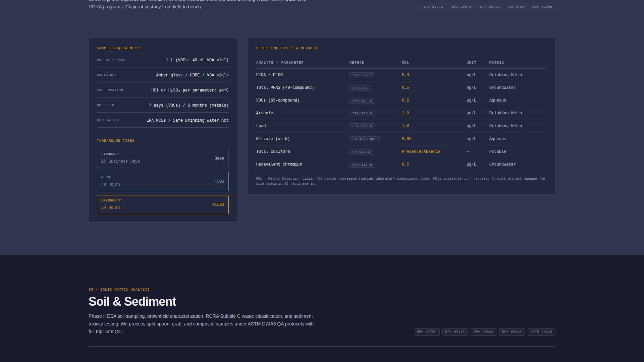Expand the DETECTION LIMITS & METHODS section
Image resolution: width=644 pixels, height=362 pixels.
(x=286, y=48)
